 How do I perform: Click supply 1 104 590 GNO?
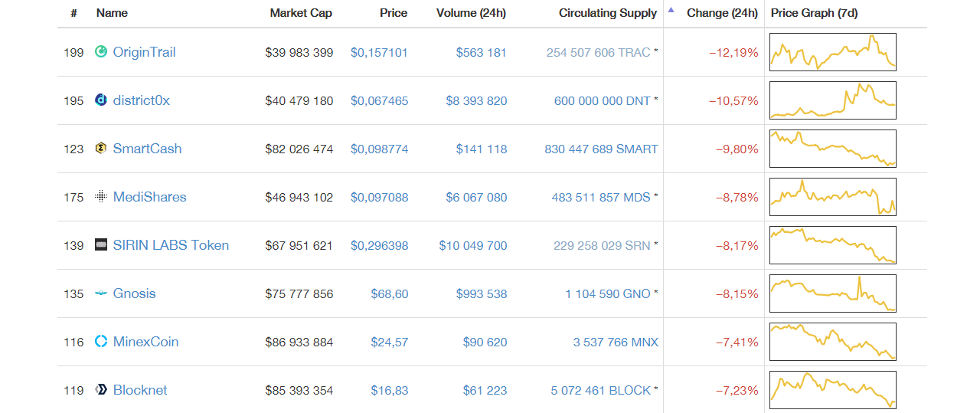pos(608,293)
